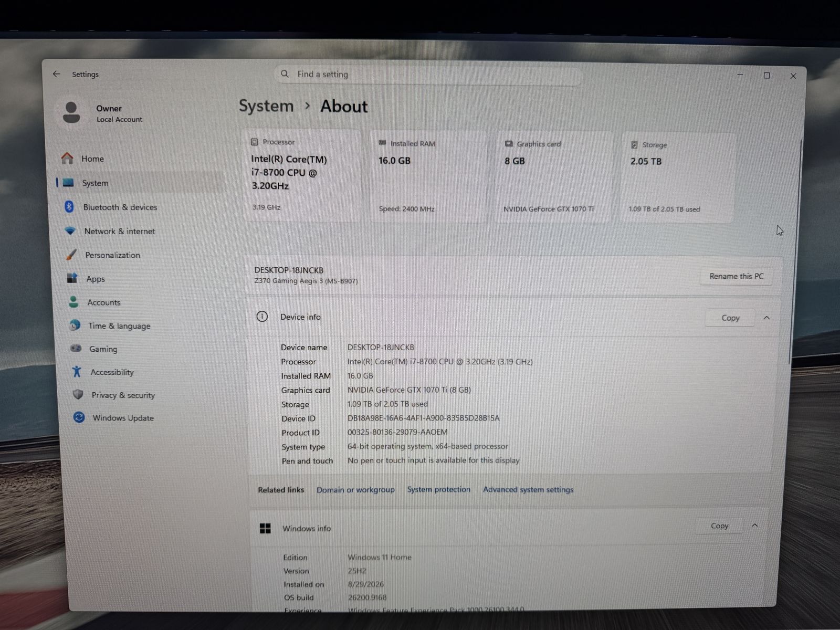Click the Accessibility figure icon
The image size is (840, 630).
click(x=77, y=372)
